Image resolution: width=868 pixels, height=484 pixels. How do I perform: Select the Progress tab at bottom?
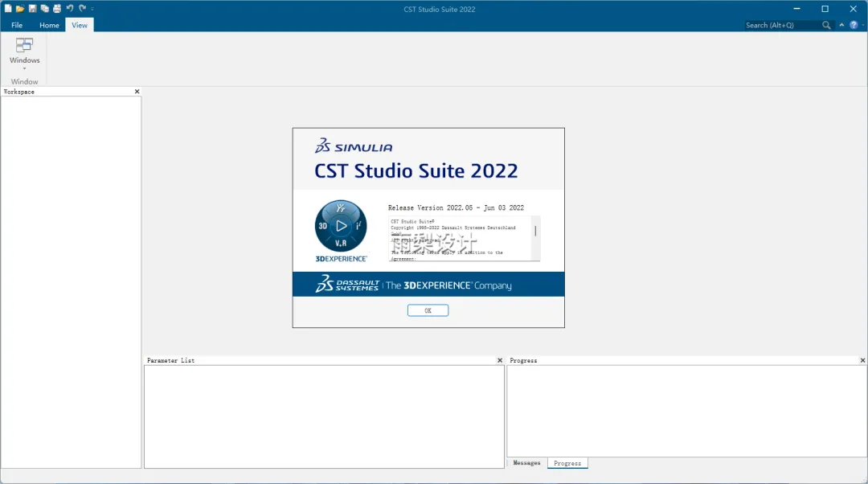point(567,463)
